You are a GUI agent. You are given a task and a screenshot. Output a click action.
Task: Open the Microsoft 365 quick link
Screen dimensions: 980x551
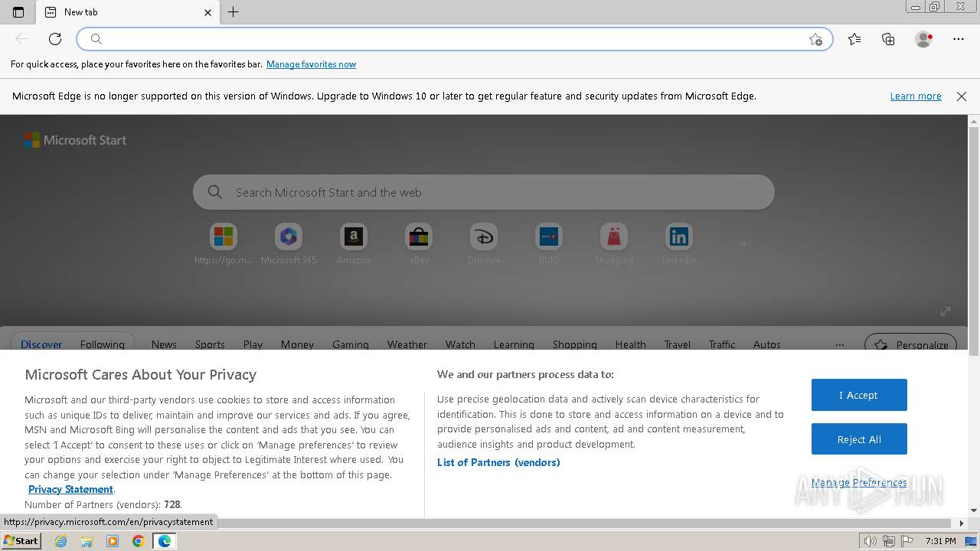tap(289, 244)
